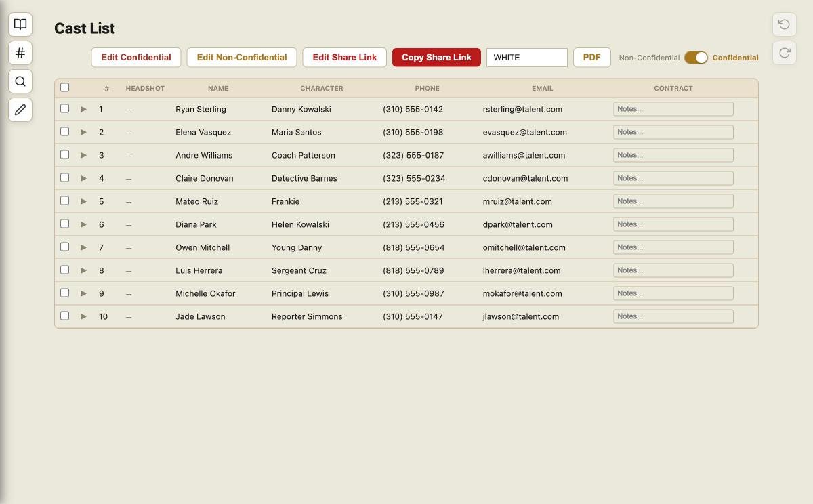Check the select-all header checkbox
Viewport: 813px width, 504px height.
click(x=65, y=87)
